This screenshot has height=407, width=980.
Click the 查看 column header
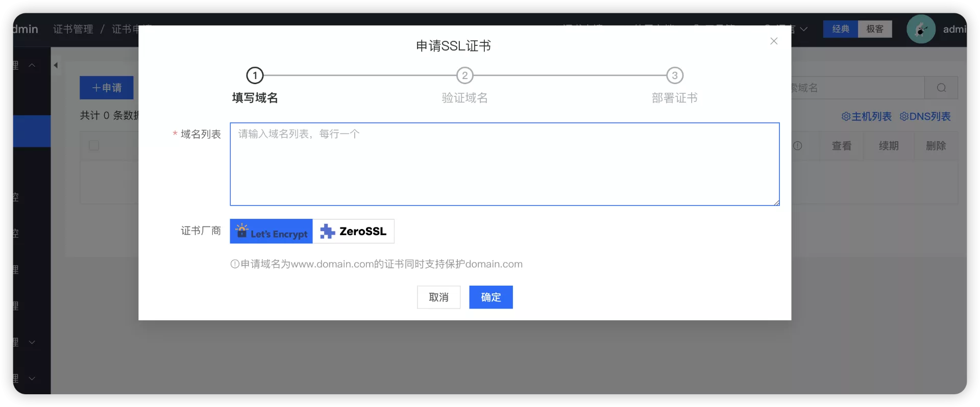point(841,146)
